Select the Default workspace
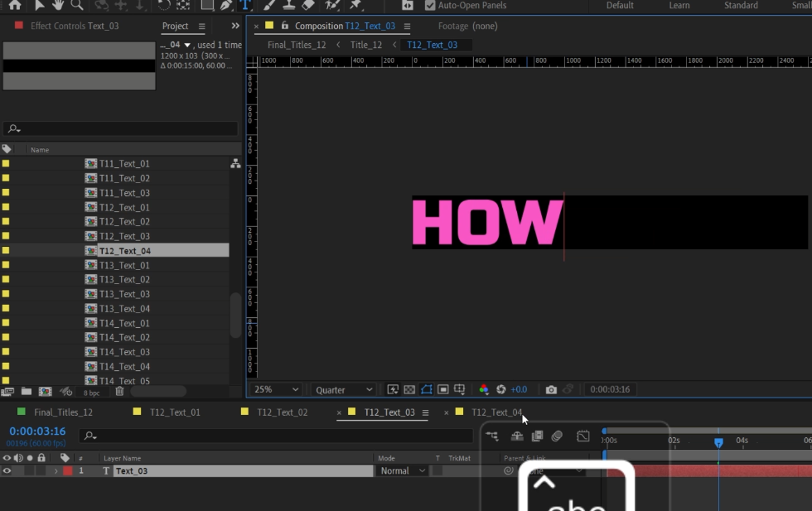Screen dimensions: 812x511 pos(620,5)
